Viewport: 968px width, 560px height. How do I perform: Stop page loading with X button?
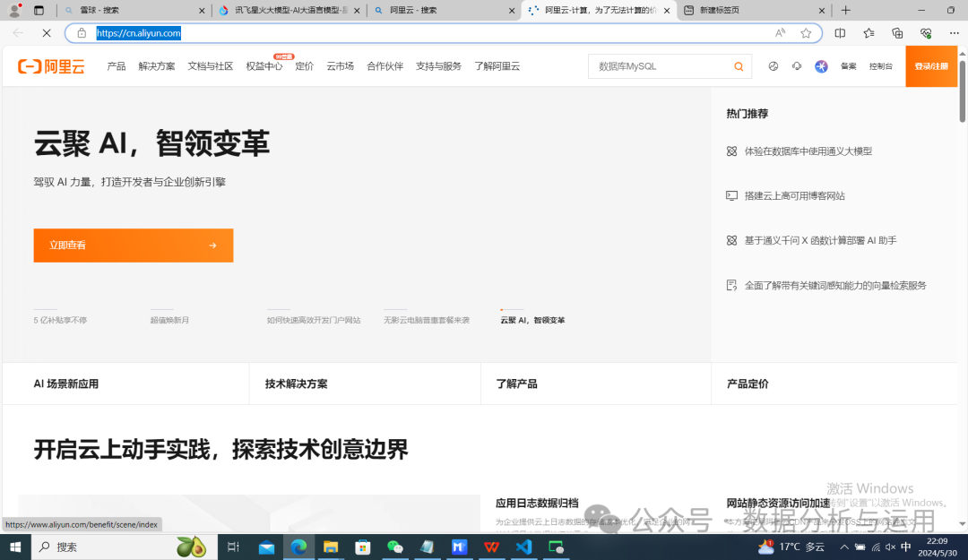coord(47,33)
